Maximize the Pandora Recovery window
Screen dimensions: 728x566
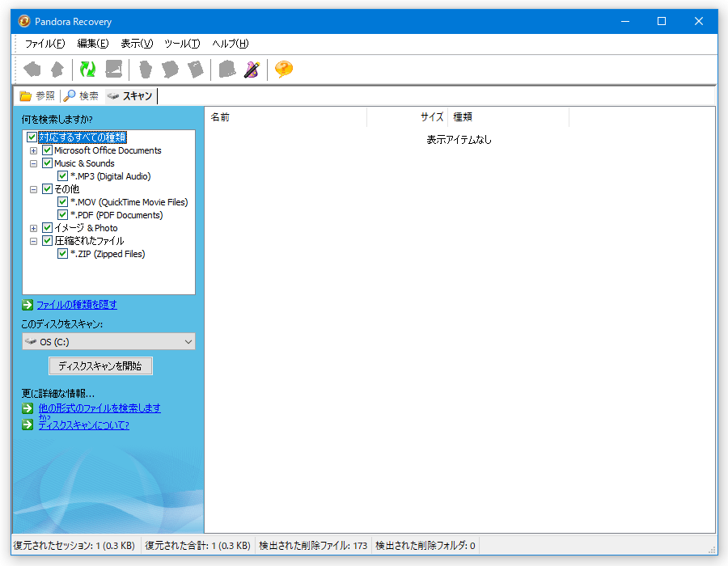[662, 21]
